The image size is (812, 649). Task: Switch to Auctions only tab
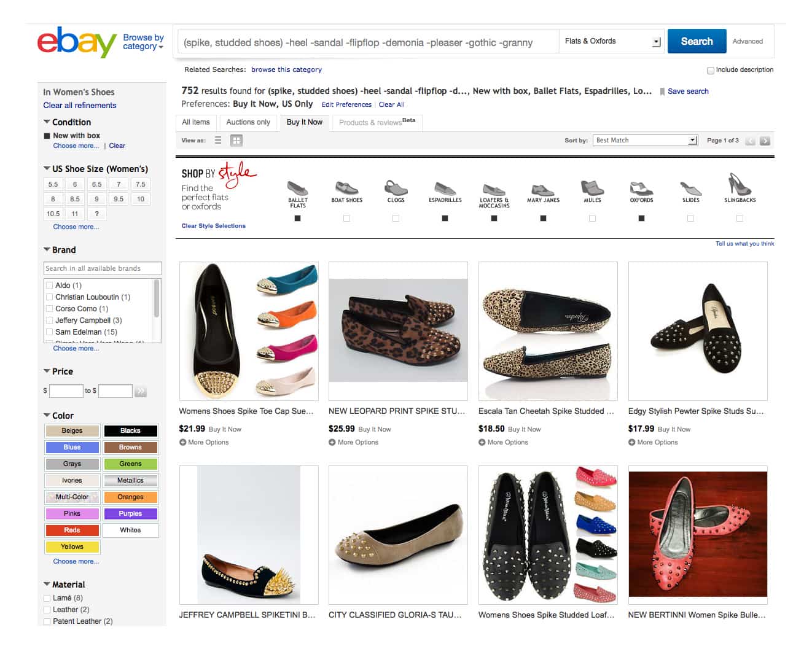(x=248, y=122)
